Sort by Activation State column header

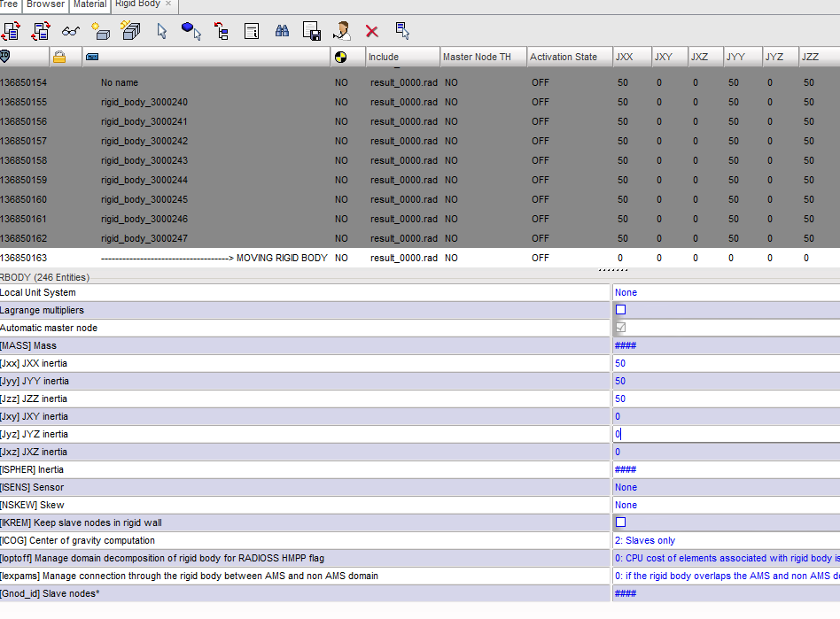pyautogui.click(x=564, y=57)
